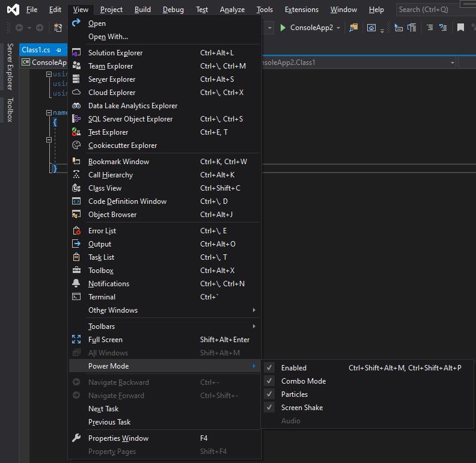Open the Properties Window entry
Screen dimensions: 476x463
click(118, 438)
